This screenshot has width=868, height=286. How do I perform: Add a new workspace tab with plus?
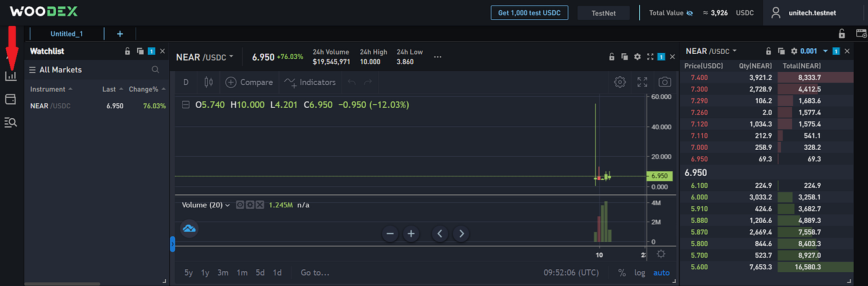(x=120, y=34)
